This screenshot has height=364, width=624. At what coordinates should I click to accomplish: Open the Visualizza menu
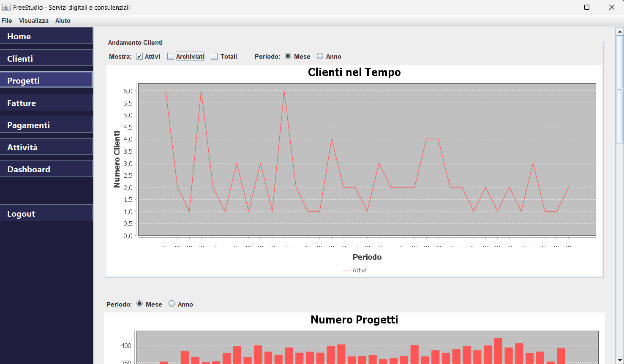33,21
